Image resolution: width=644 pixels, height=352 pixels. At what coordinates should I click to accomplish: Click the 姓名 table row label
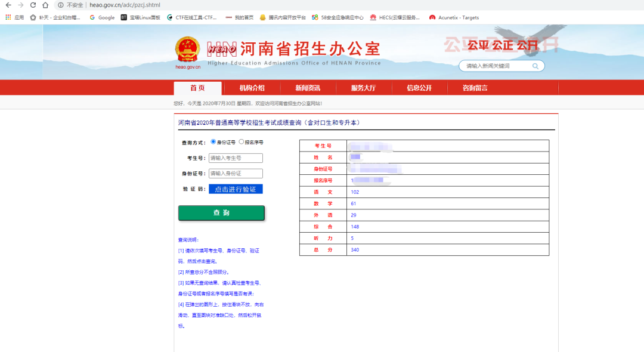coord(323,158)
